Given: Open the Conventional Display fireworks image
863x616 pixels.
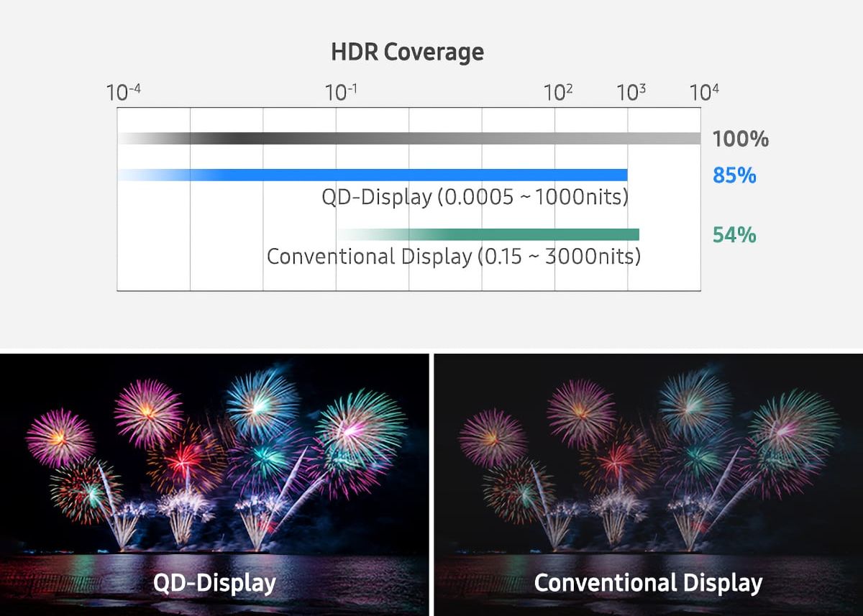Looking at the screenshot, I should click(x=649, y=484).
